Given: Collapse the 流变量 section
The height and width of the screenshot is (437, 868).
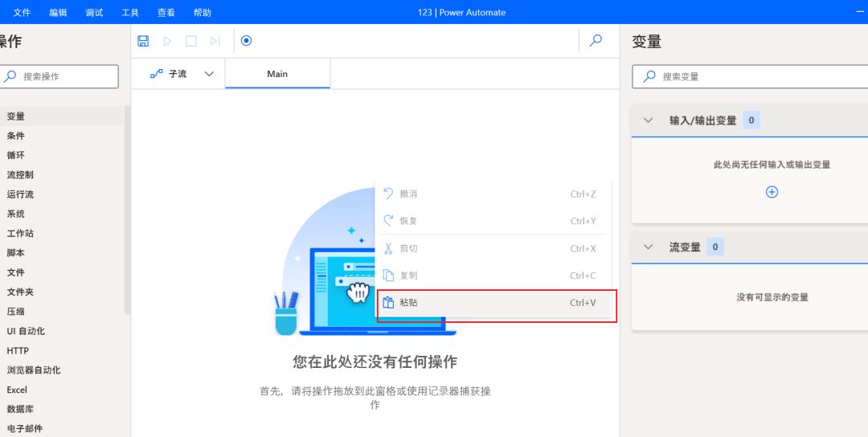Looking at the screenshot, I should [649, 247].
